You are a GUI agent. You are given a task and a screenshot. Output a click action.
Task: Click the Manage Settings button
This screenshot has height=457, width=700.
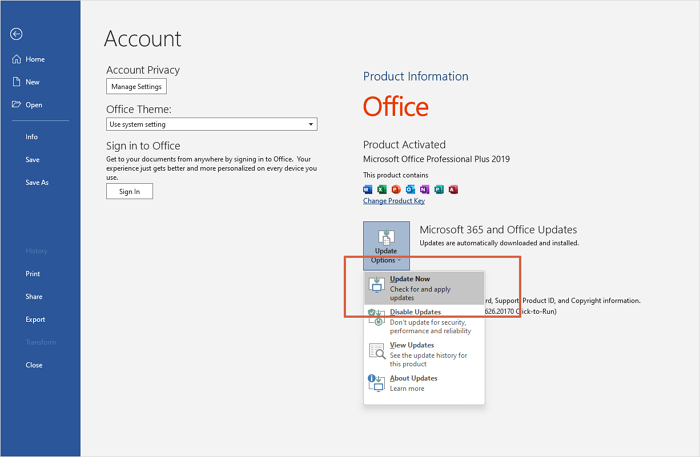136,87
